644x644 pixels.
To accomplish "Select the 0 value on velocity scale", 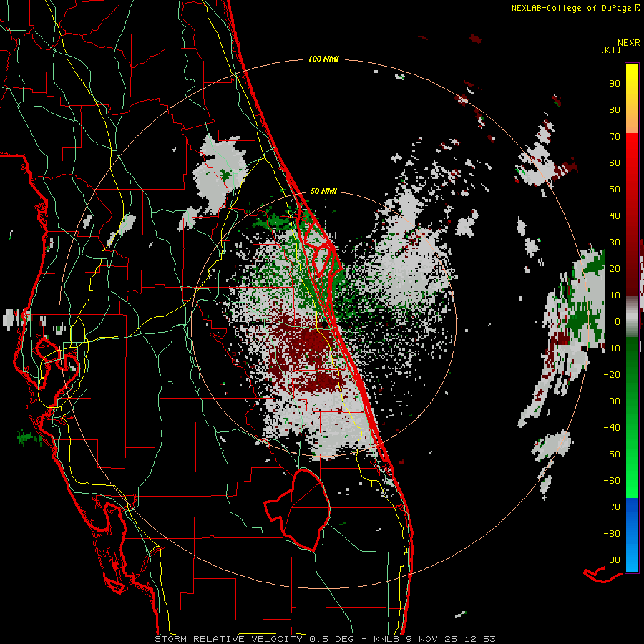I will 618,321.
